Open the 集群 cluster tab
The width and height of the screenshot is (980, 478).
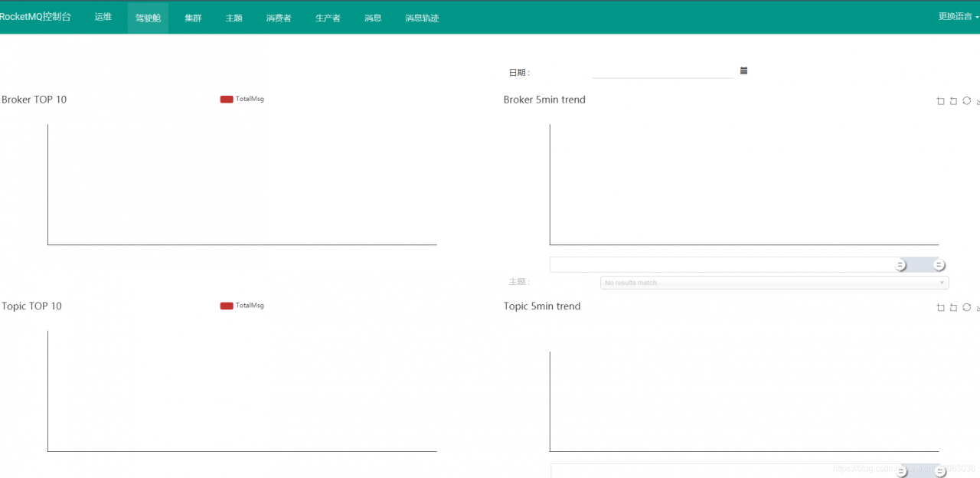pyautogui.click(x=193, y=18)
